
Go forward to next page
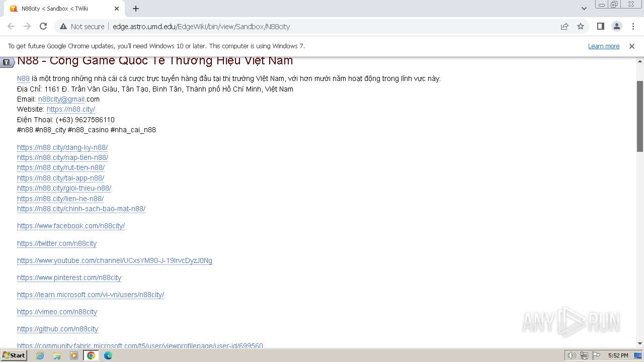[x=27, y=26]
